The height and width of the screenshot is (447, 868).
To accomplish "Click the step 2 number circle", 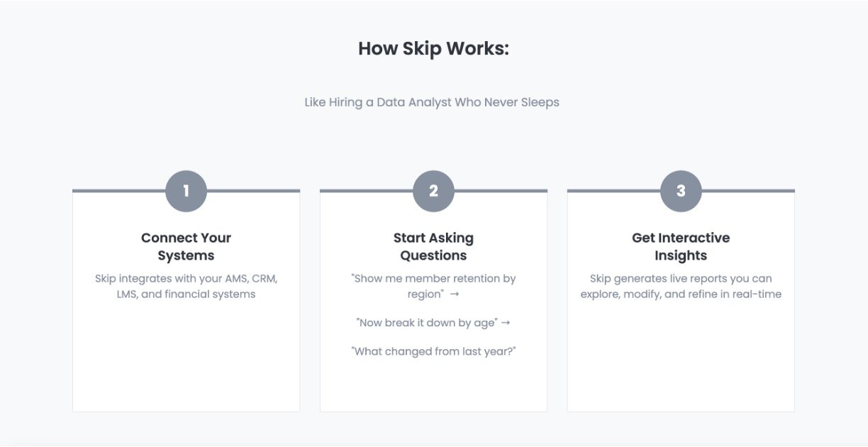I will point(433,191).
